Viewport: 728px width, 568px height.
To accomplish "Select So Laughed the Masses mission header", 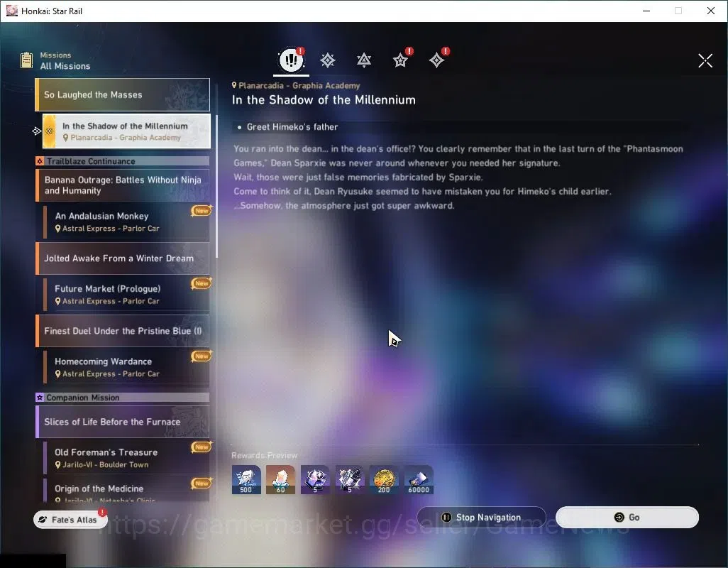I will point(123,94).
